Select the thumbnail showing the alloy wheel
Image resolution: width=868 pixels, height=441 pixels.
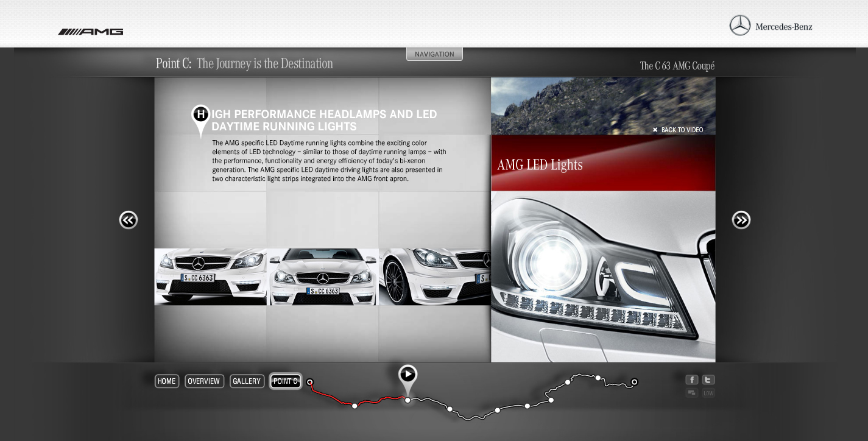[x=435, y=277]
